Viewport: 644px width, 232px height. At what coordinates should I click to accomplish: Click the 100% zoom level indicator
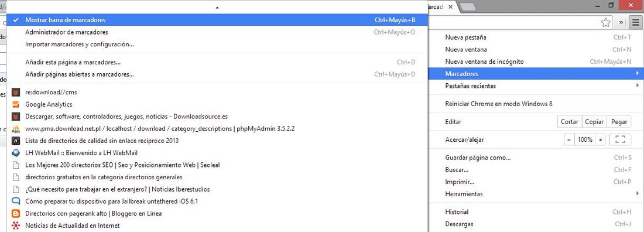tap(584, 140)
